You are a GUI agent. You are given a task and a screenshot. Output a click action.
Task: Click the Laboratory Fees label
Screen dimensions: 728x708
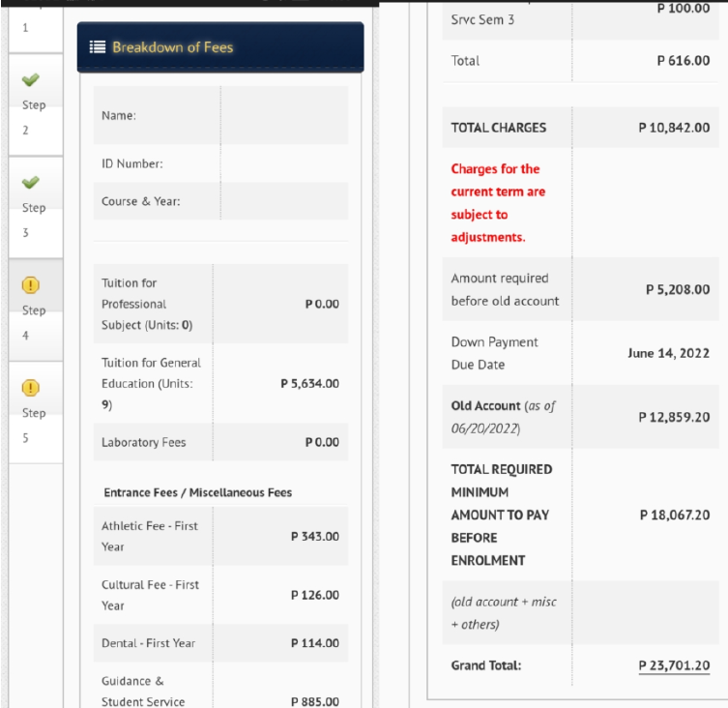[144, 442]
